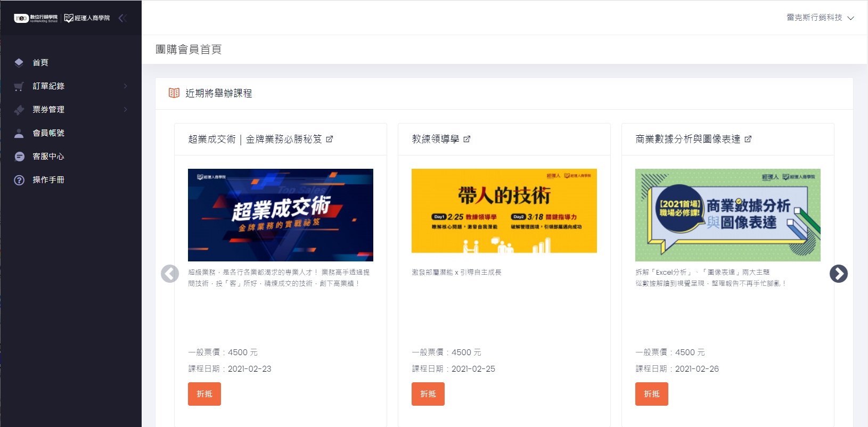Expand the 票券管理 submenu arrow
Image resolution: width=868 pixels, height=427 pixels.
(x=126, y=110)
